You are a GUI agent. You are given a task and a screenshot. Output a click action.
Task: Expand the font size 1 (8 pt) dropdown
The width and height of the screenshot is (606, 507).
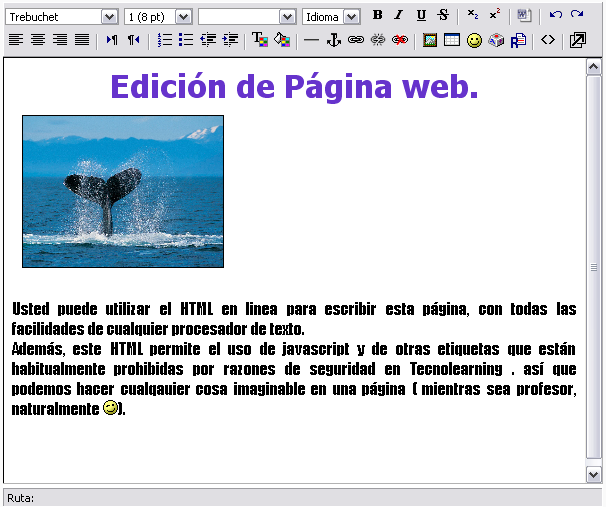pyautogui.click(x=183, y=17)
